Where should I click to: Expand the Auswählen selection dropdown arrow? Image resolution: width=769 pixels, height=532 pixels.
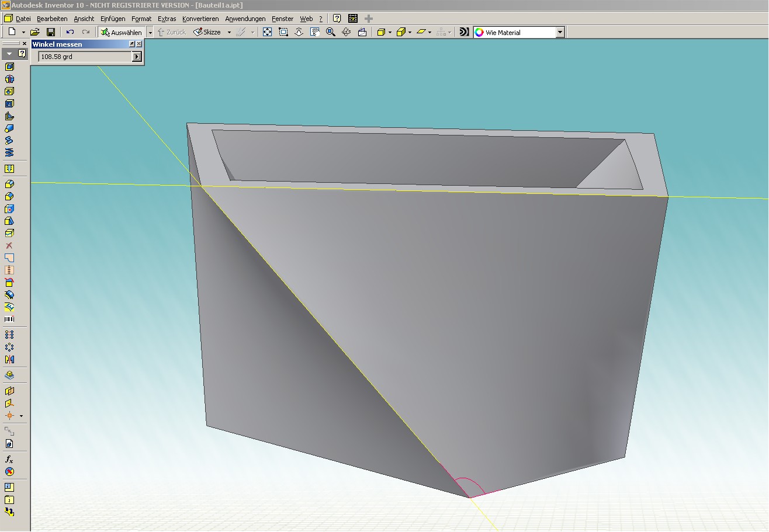coord(150,33)
